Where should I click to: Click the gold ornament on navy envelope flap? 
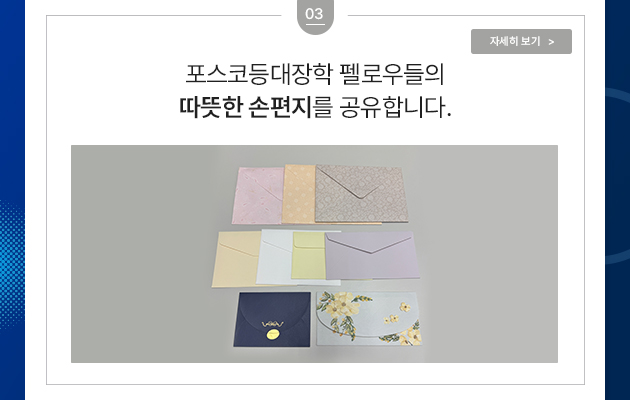point(273,324)
